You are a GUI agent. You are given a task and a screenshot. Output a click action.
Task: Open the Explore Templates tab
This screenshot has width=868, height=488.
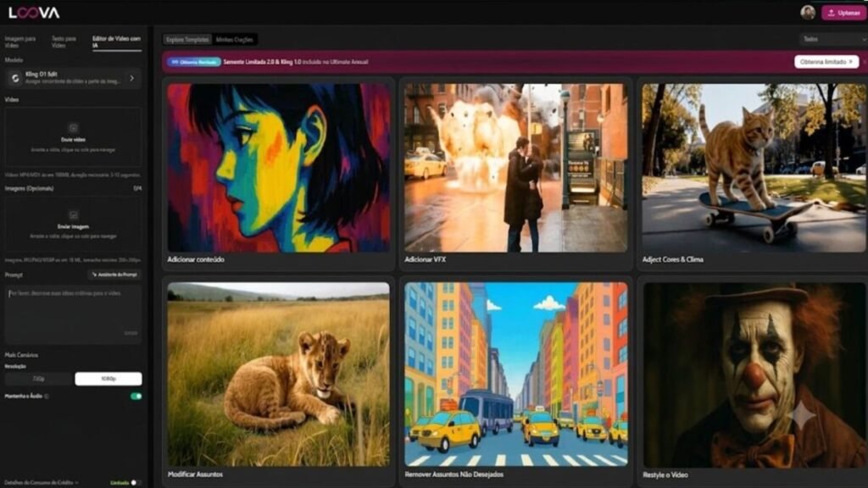(x=187, y=39)
